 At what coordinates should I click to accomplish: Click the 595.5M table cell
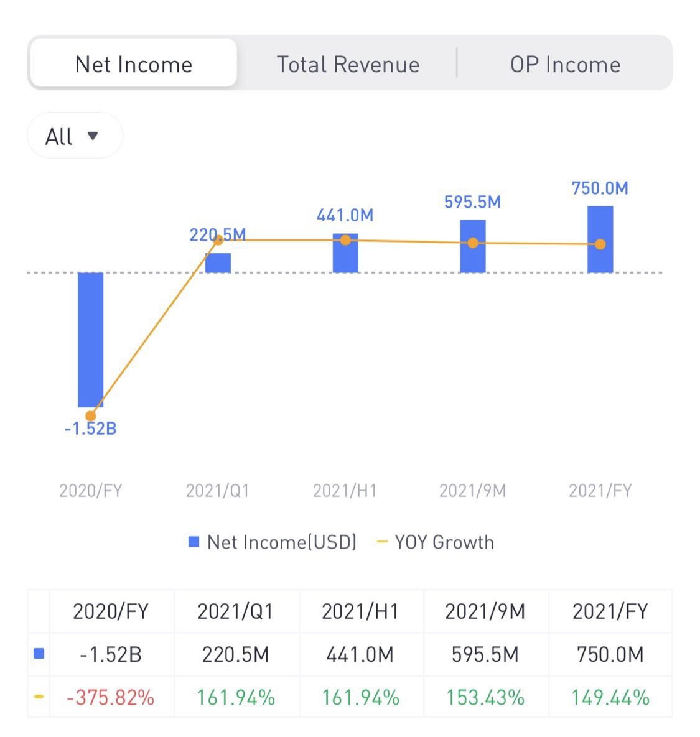click(x=485, y=654)
